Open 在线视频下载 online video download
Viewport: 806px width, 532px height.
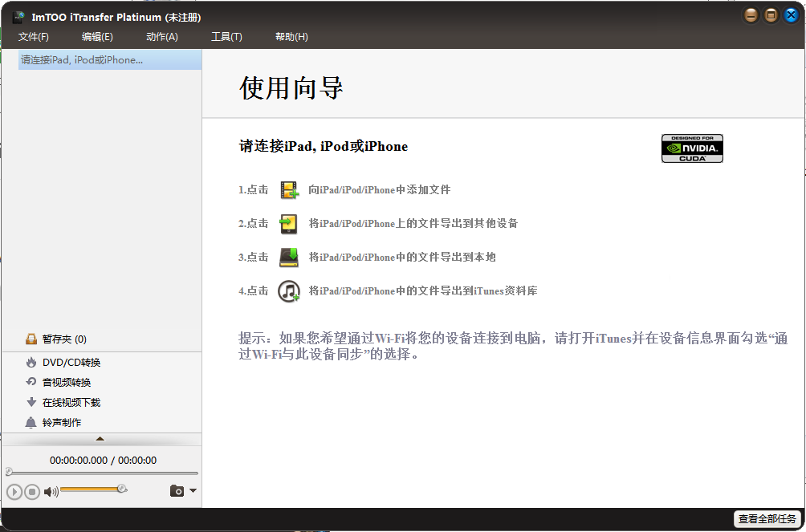(x=71, y=403)
